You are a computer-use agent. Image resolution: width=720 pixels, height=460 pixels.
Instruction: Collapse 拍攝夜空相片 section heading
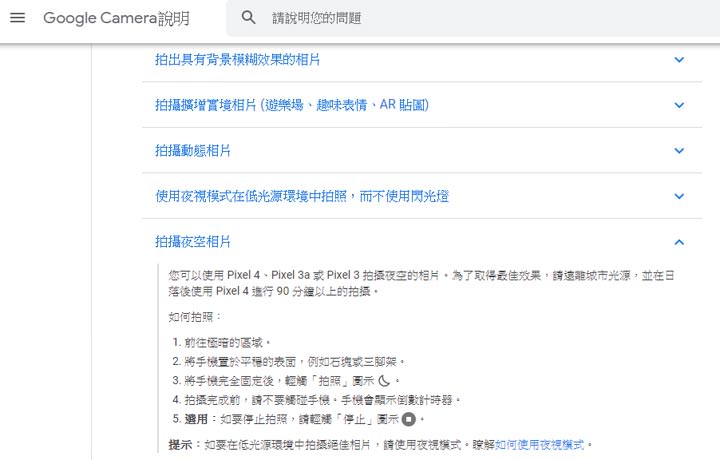(x=193, y=241)
